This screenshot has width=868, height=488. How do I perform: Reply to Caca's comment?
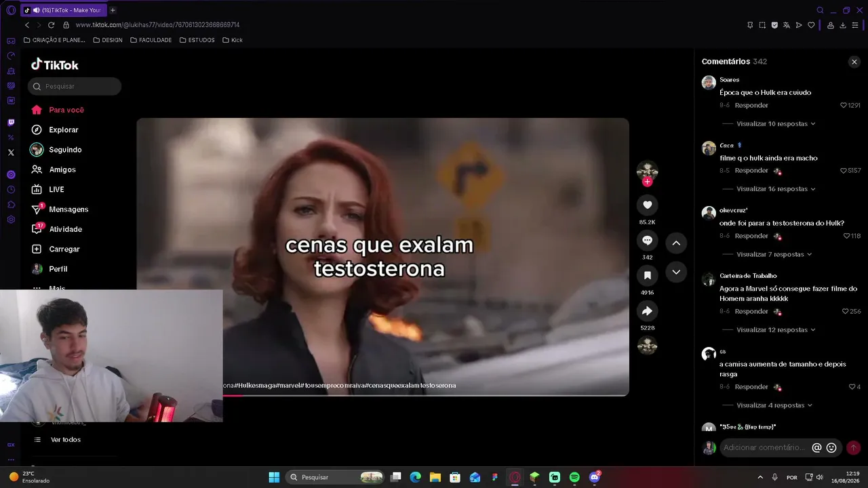click(x=751, y=171)
